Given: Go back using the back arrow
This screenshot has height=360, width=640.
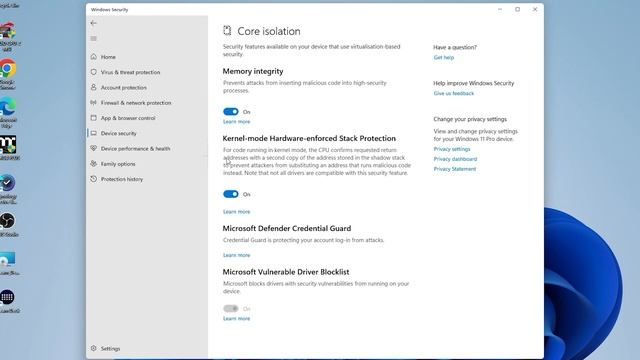Looking at the screenshot, I should tap(93, 23).
